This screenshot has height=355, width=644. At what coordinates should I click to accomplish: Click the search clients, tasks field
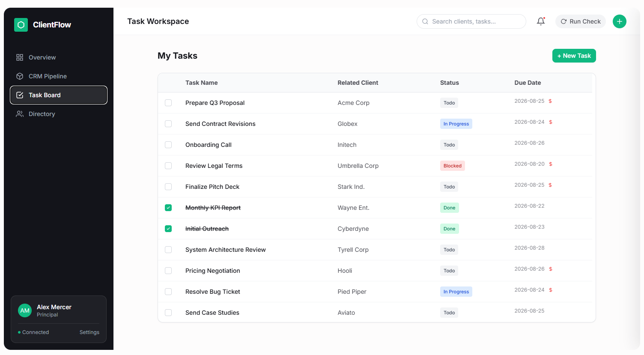471,21
